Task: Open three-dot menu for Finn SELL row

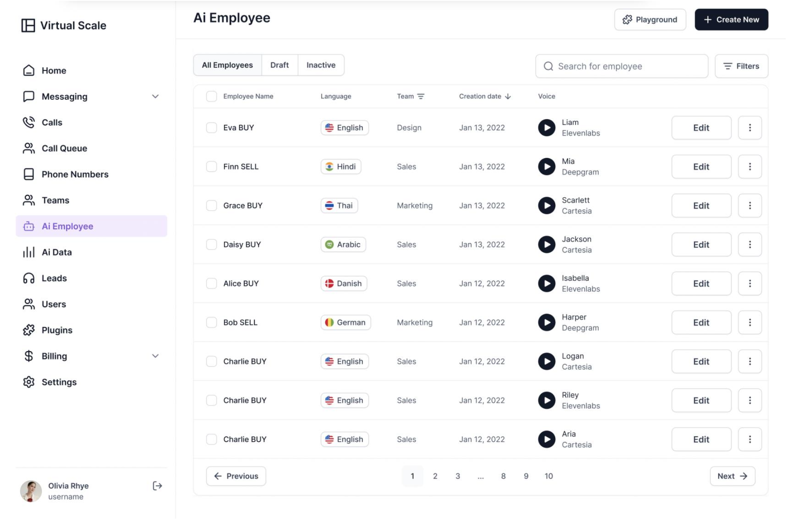Action: tap(749, 167)
